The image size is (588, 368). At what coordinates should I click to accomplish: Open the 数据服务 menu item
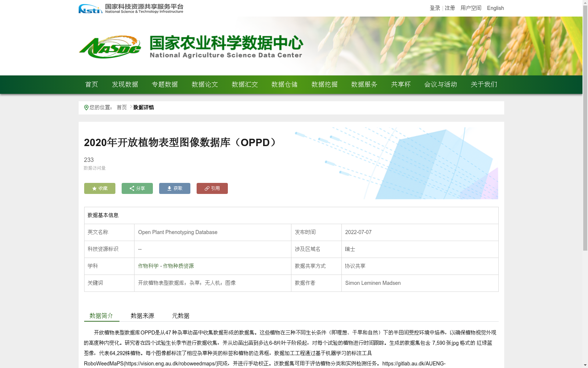pyautogui.click(x=364, y=85)
